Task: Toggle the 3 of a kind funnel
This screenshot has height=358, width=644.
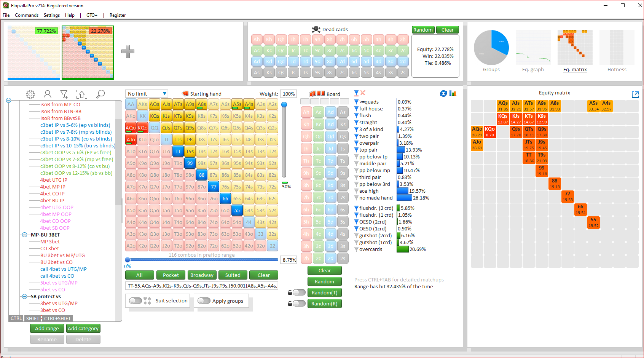Action: pos(356,129)
